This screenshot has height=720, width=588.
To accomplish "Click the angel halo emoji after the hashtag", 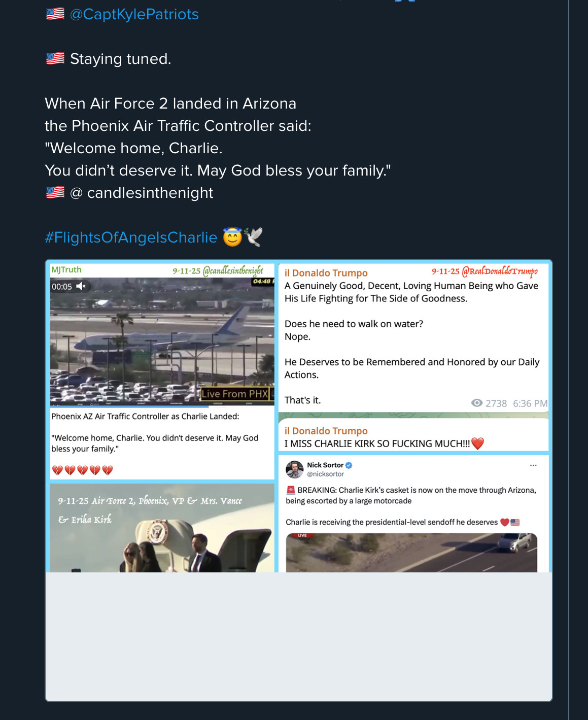I will tap(232, 237).
